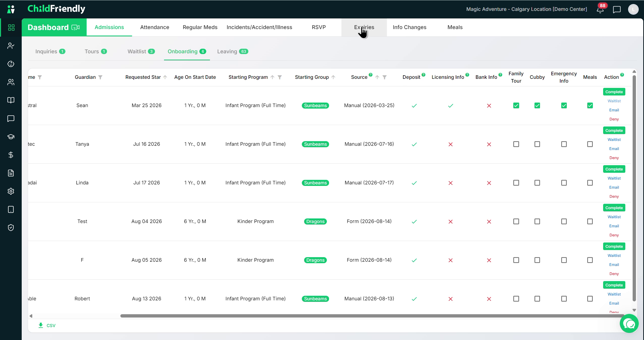Open the live chat support bubble
The width and height of the screenshot is (644, 340).
coord(629,324)
